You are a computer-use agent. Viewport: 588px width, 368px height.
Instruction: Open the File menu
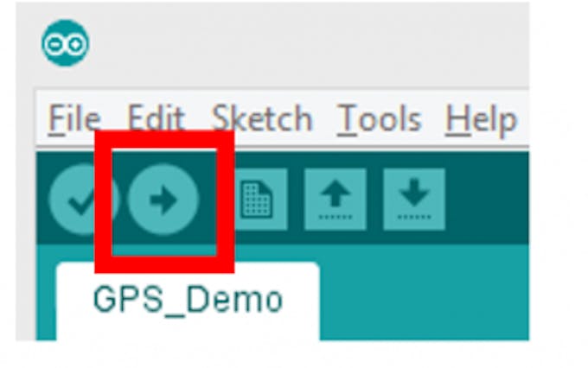click(x=74, y=120)
